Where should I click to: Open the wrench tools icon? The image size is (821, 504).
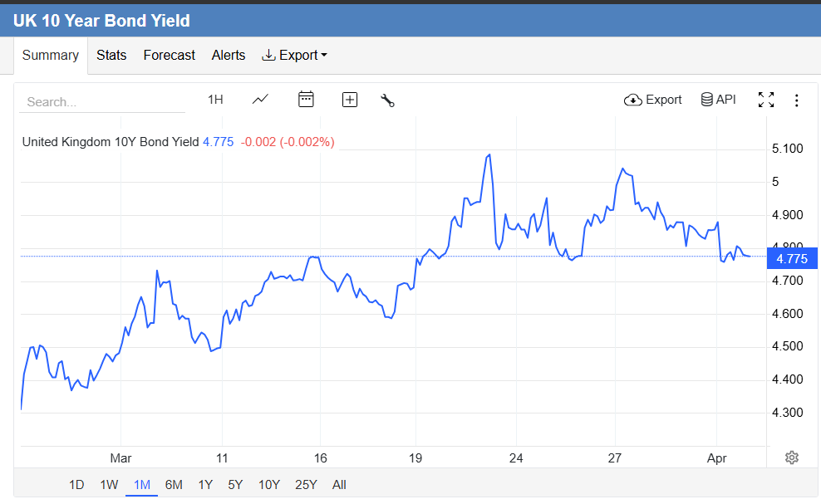coord(387,100)
